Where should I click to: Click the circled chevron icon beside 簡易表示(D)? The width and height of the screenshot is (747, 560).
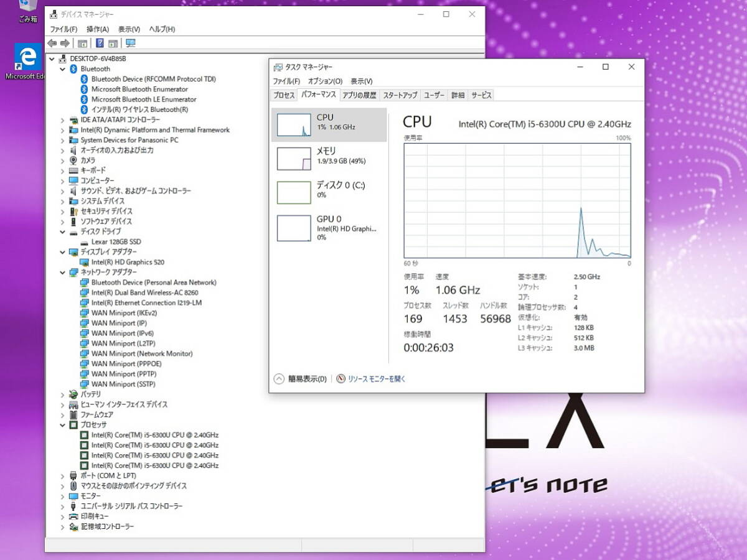click(x=279, y=378)
